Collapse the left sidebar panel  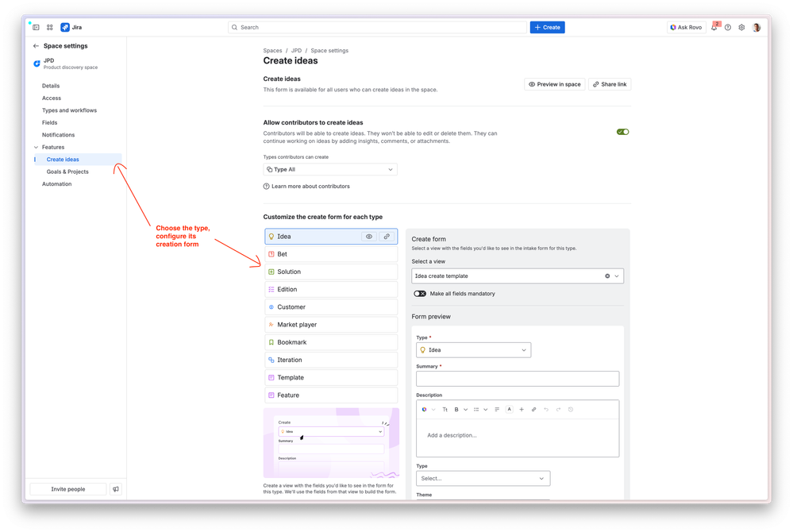coord(36,27)
